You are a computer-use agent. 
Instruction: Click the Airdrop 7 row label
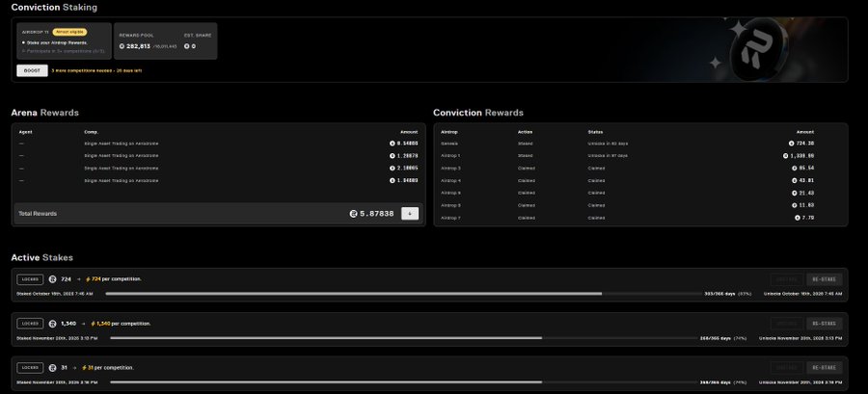tap(450, 218)
